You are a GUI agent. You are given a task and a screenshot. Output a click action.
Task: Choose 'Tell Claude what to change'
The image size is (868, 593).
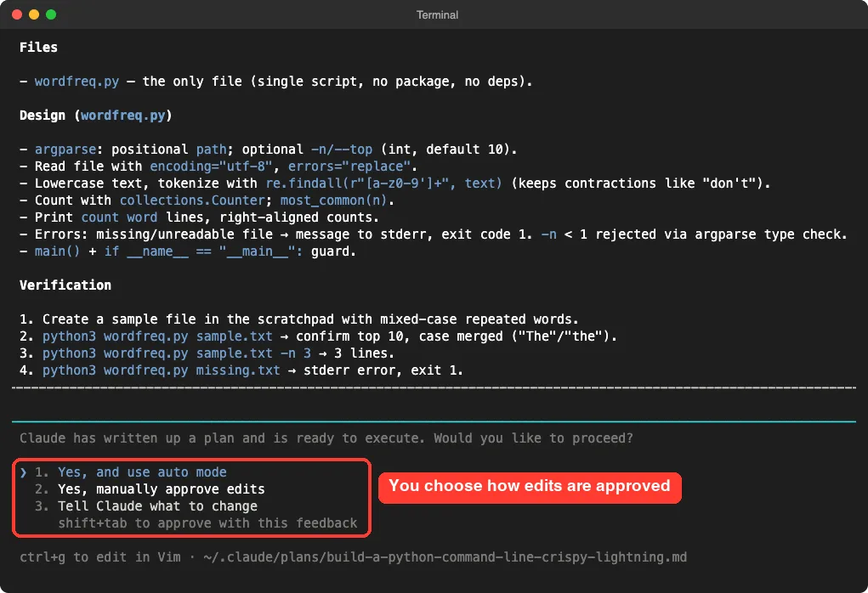click(157, 506)
